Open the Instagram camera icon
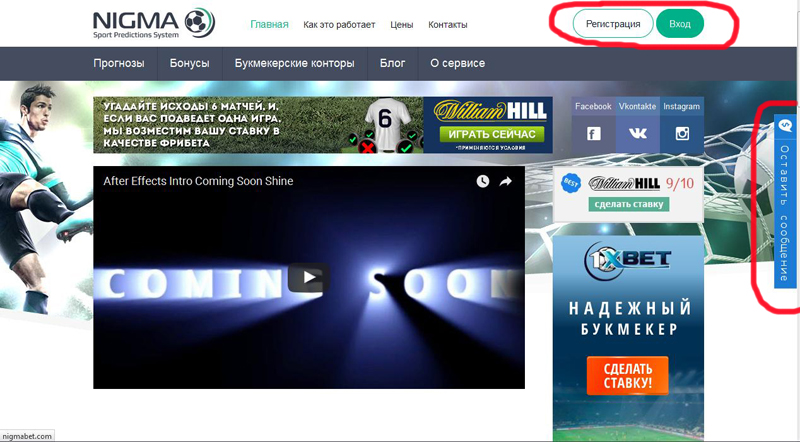 682,134
